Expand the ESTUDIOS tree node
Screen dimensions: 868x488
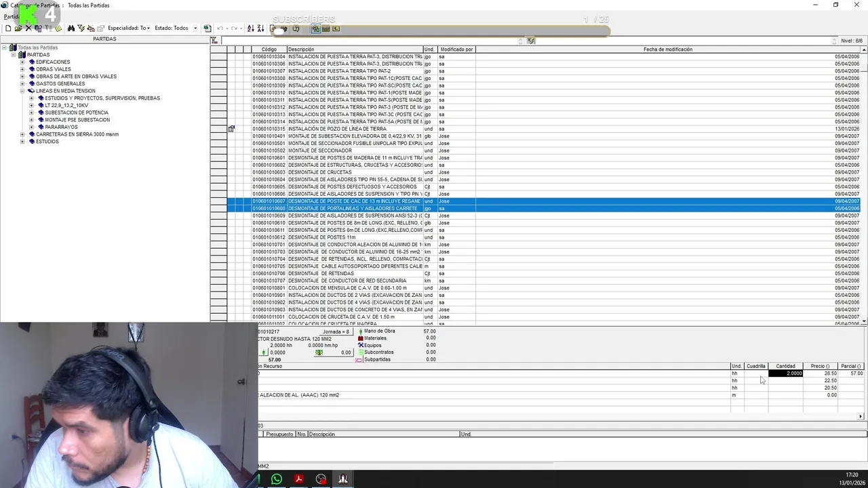click(x=22, y=142)
